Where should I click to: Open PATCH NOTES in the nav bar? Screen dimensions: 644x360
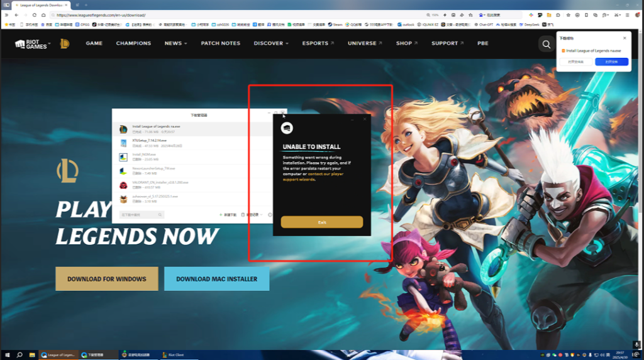[221, 43]
